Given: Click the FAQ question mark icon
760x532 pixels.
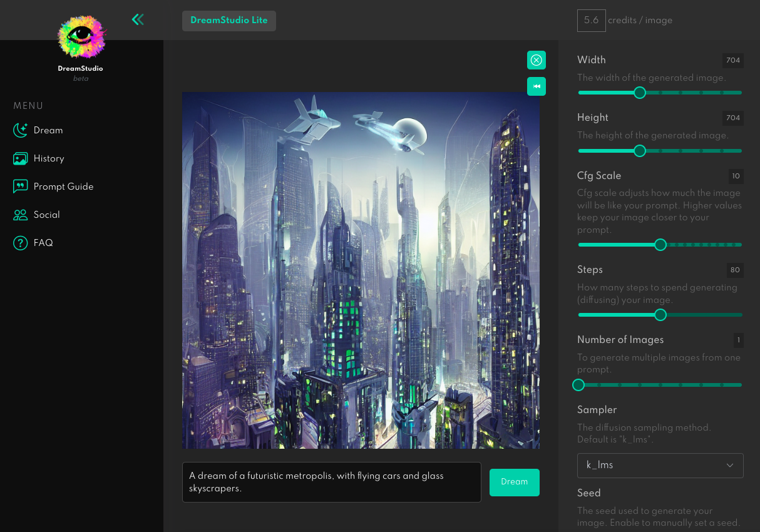Looking at the screenshot, I should point(21,243).
